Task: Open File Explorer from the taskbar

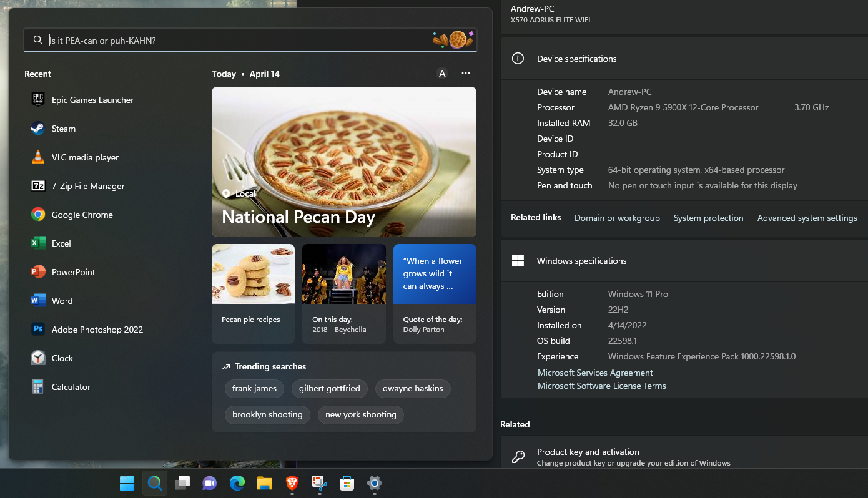Action: tap(264, 483)
